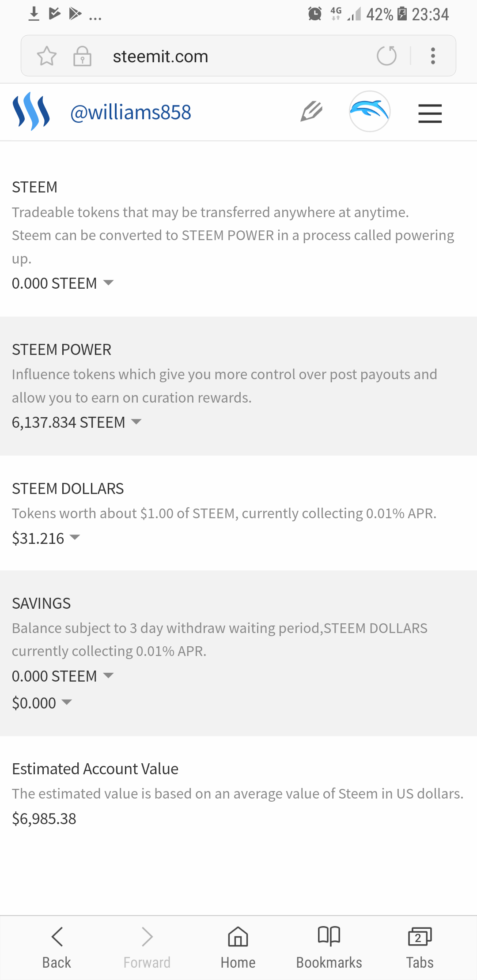Go to browser Home
The image size is (477, 980).
tap(238, 947)
